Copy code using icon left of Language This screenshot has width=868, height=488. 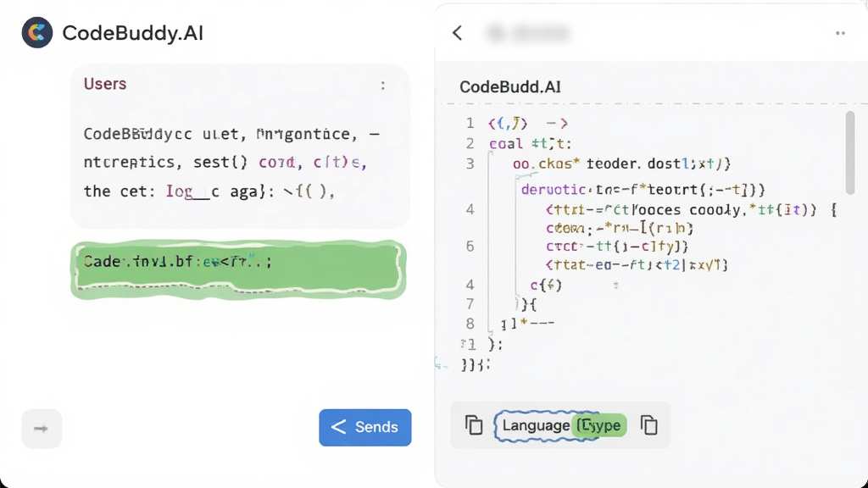474,425
